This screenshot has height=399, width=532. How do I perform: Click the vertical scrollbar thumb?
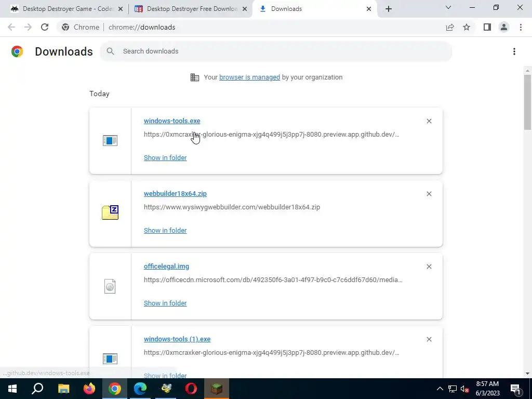(x=527, y=102)
